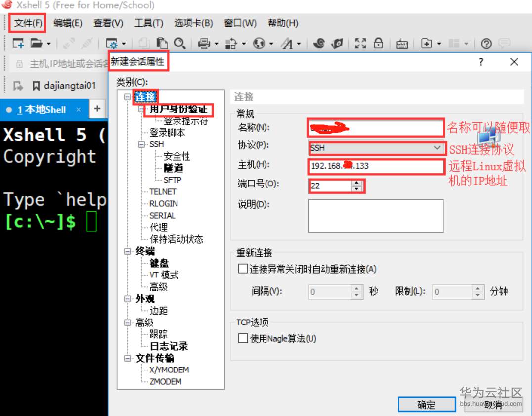Select 用户身份验证 in the category tree
Viewport: 532px width, 416px height.
click(x=178, y=109)
